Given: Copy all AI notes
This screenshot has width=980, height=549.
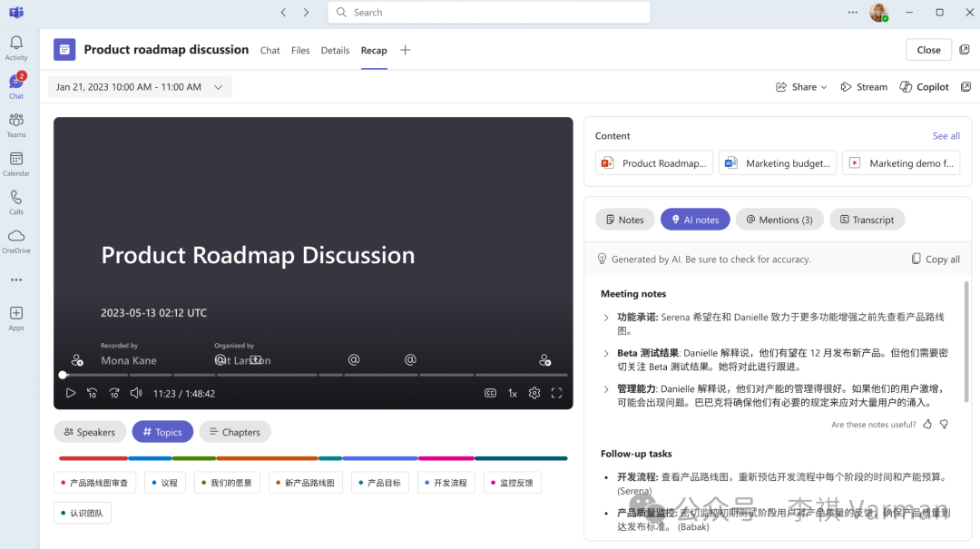Looking at the screenshot, I should tap(936, 259).
